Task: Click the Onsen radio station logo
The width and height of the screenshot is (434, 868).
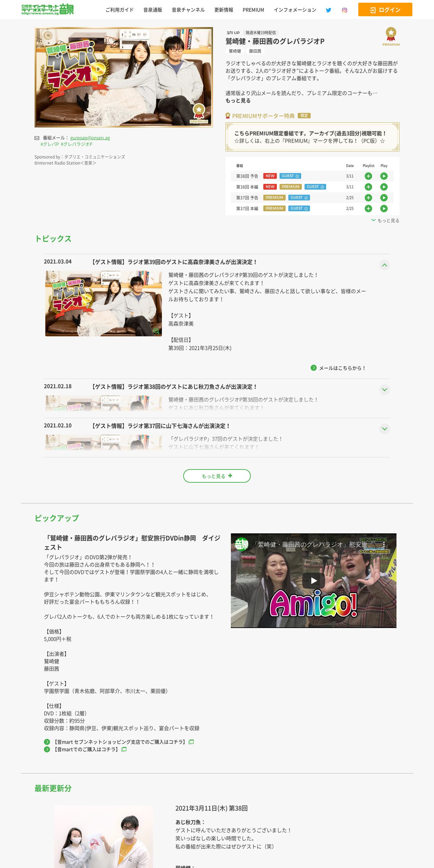Action: pyautogui.click(x=47, y=9)
